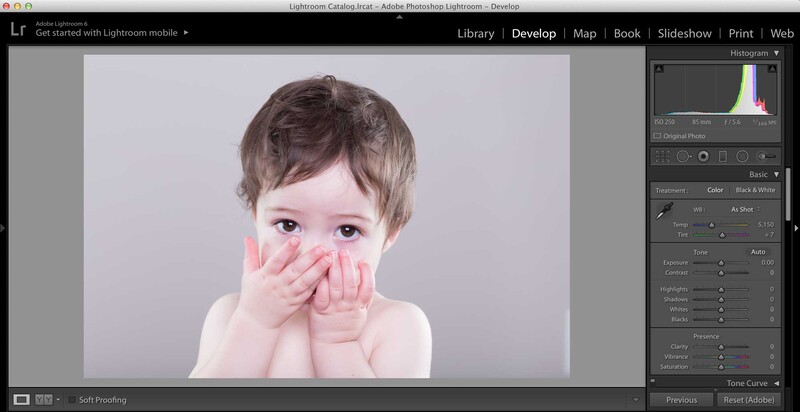This screenshot has width=800, height=412.
Task: Select the Spot Removal tool icon
Action: click(x=683, y=157)
